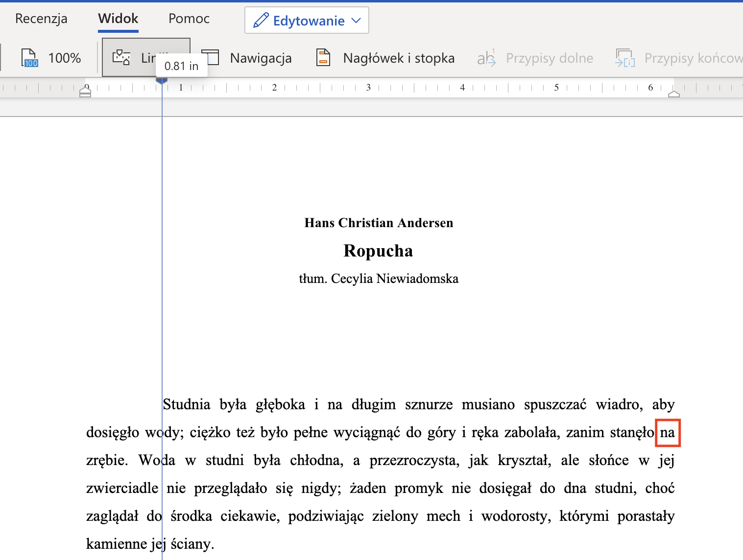Click the left indent marker on ruler
The height and width of the screenshot is (560, 743).
coord(85,93)
